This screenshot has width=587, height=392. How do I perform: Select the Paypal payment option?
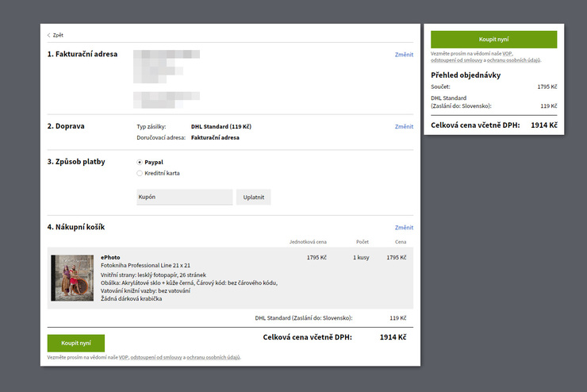tap(140, 162)
